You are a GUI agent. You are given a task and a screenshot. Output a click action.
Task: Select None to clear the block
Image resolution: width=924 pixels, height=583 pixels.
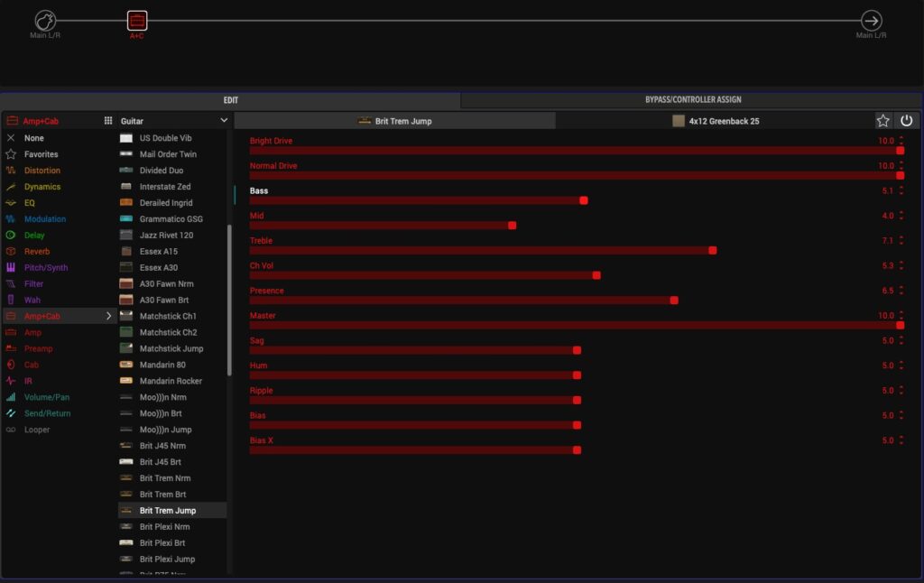coord(34,138)
